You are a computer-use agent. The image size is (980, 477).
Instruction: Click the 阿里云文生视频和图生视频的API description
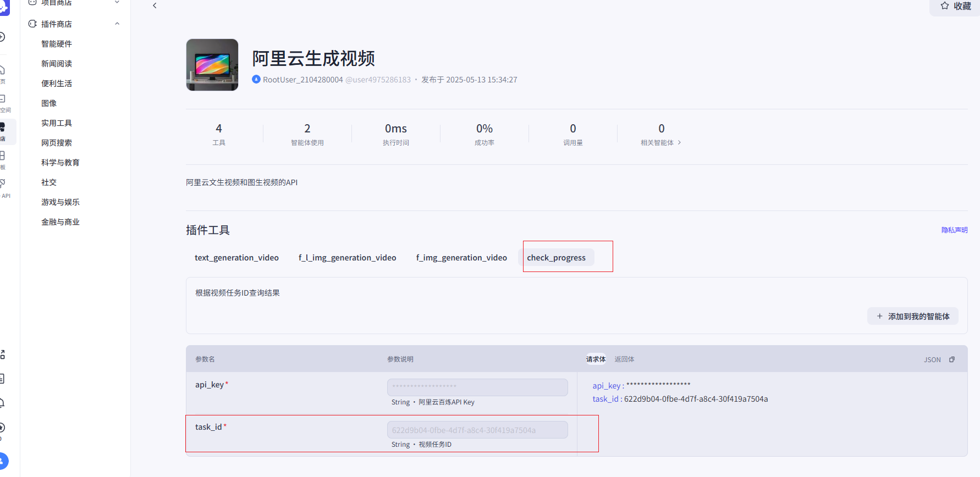pos(241,182)
